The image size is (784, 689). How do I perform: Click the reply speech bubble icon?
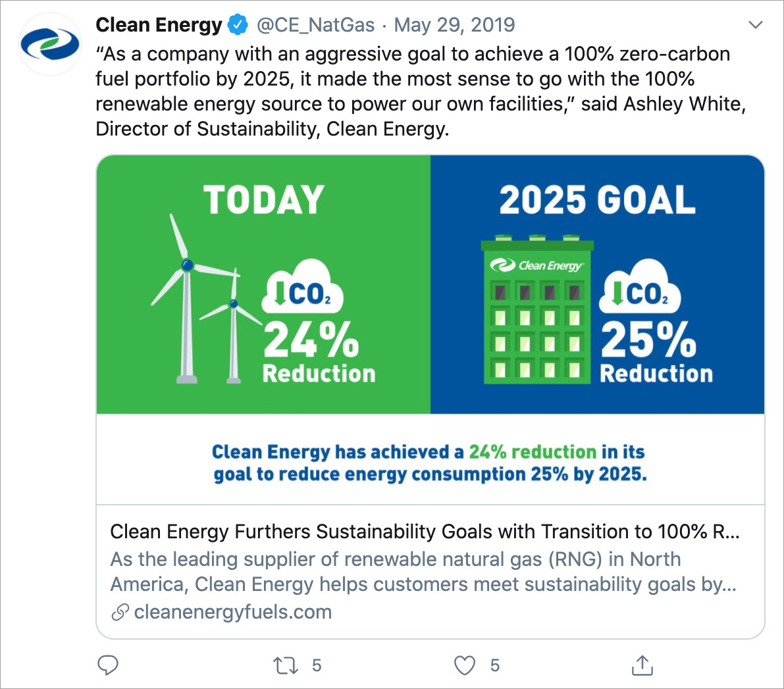tap(107, 665)
